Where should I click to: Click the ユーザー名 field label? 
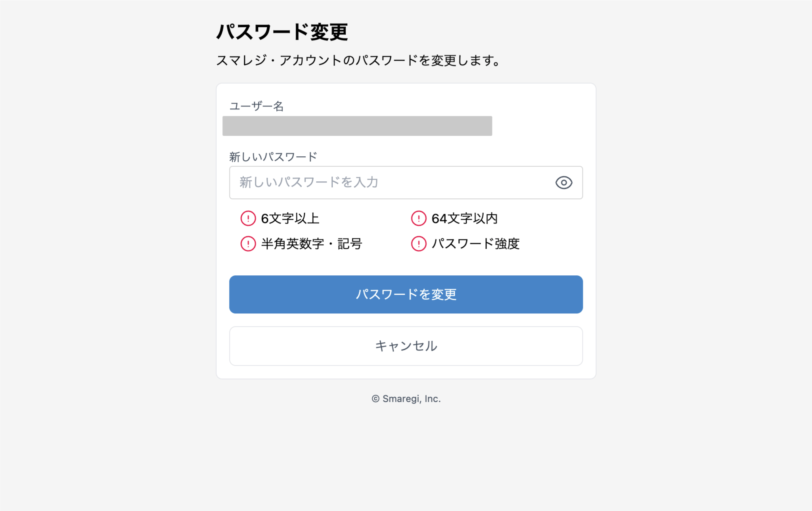257,106
